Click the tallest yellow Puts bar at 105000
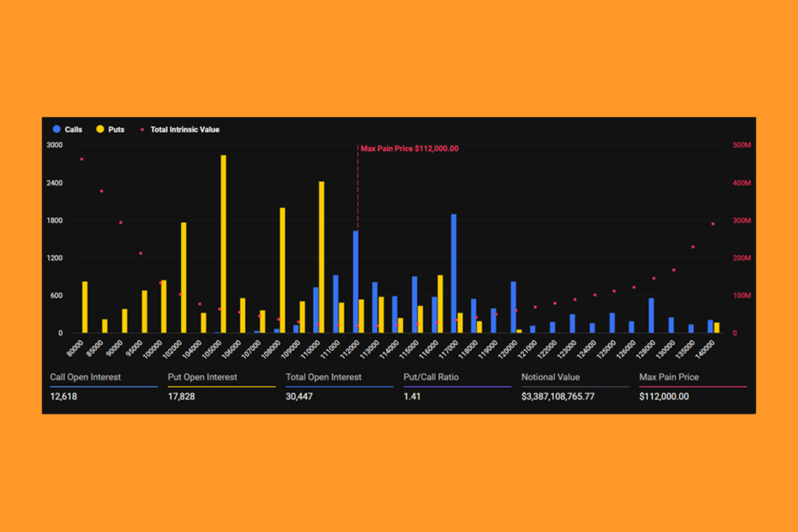Image resolution: width=798 pixels, height=532 pixels. [x=224, y=244]
